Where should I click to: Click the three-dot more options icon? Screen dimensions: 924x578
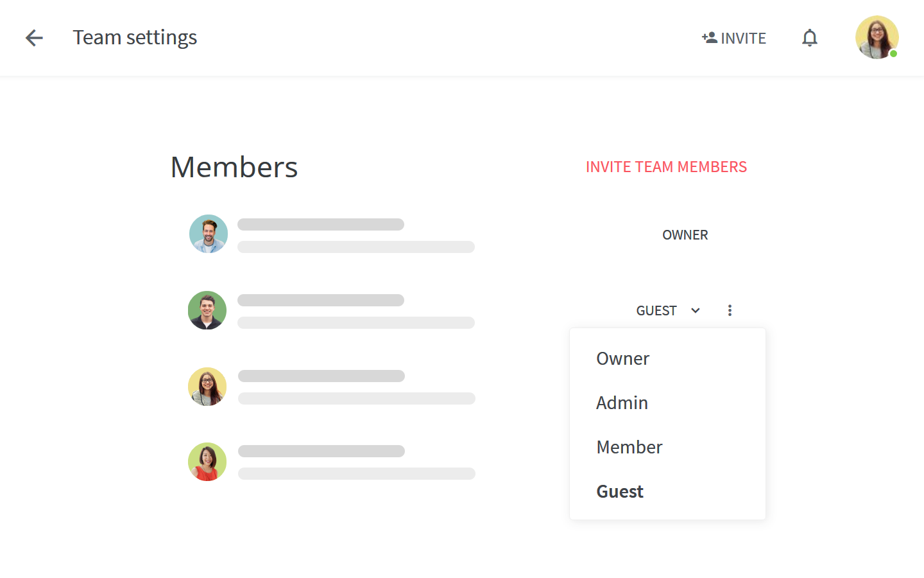[x=730, y=311]
